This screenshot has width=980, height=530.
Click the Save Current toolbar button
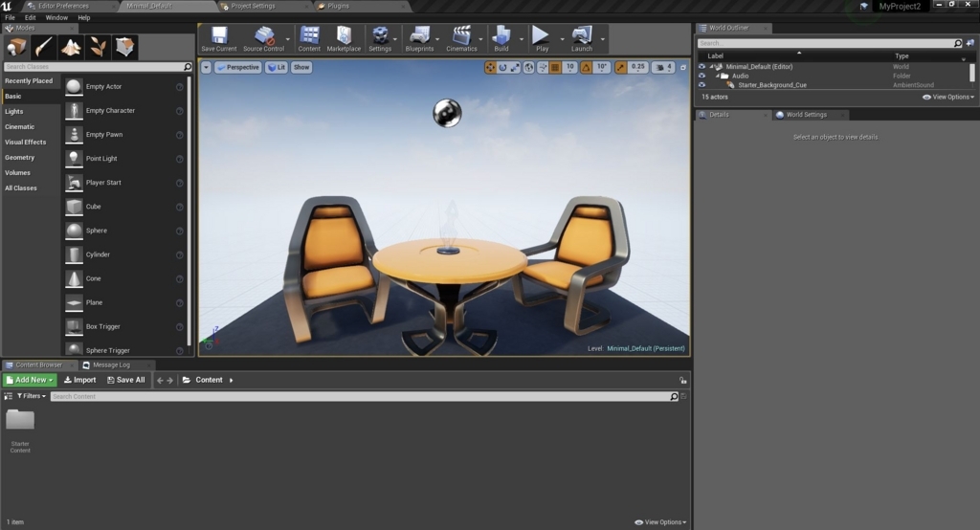point(219,39)
